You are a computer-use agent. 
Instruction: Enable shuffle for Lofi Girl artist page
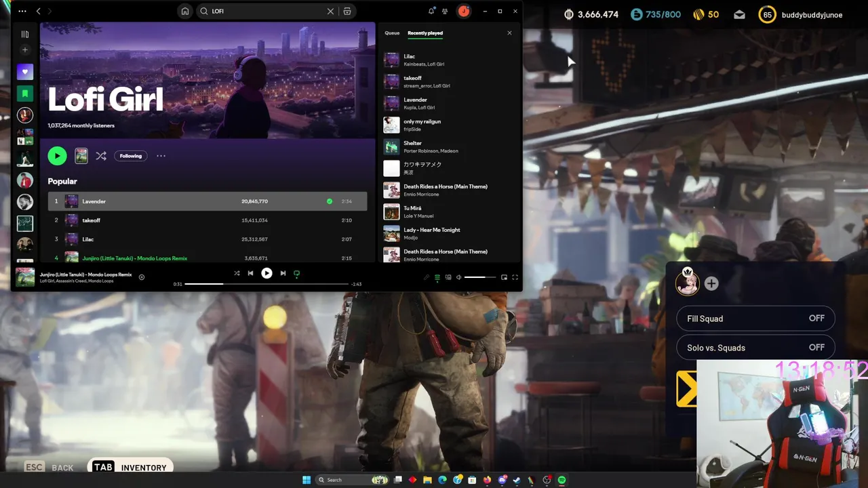coord(101,156)
